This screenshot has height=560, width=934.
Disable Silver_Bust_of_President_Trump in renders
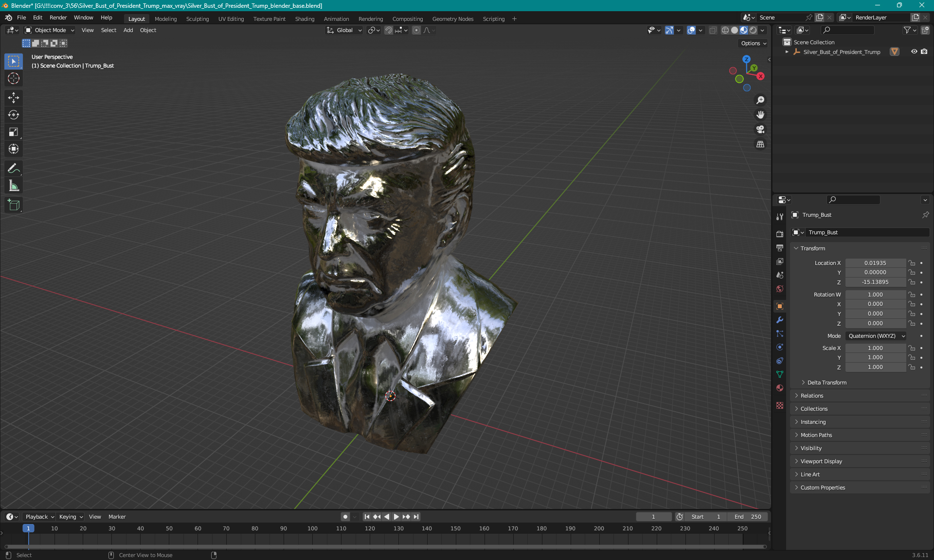pos(924,52)
